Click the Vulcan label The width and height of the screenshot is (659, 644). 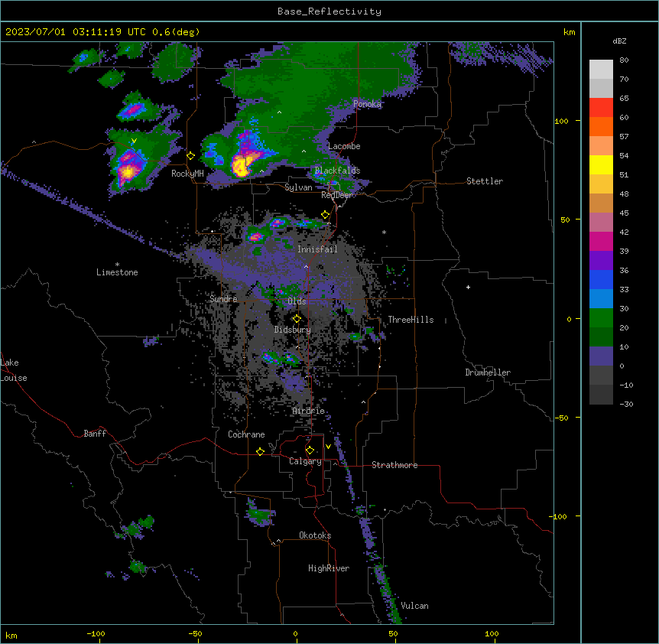pos(415,606)
